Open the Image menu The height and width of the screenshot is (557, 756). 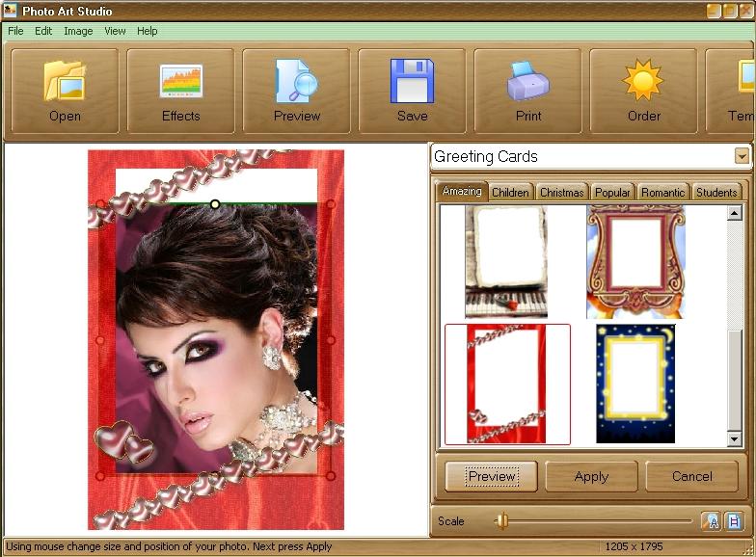click(78, 31)
